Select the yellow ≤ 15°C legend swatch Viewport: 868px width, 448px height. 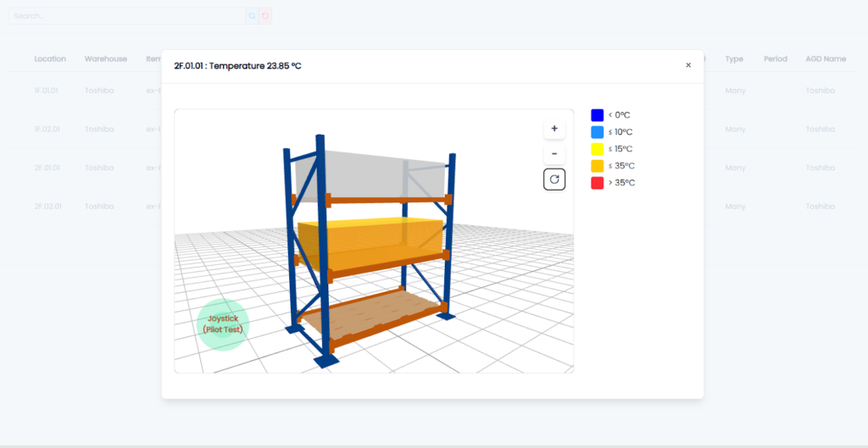tap(597, 149)
